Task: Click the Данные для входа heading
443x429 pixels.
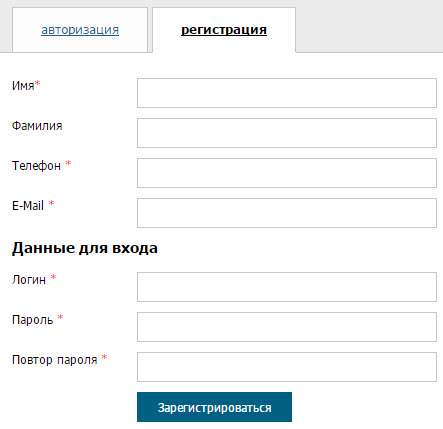Action: click(x=85, y=248)
